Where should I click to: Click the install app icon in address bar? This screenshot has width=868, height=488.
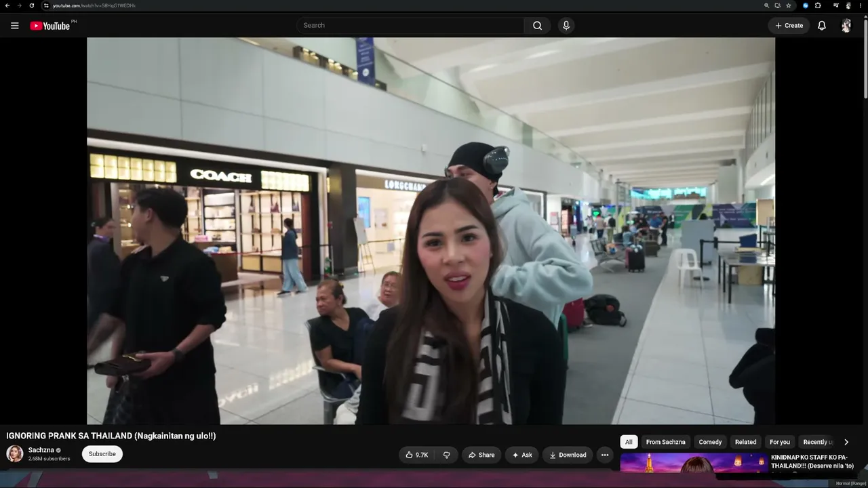(778, 5)
